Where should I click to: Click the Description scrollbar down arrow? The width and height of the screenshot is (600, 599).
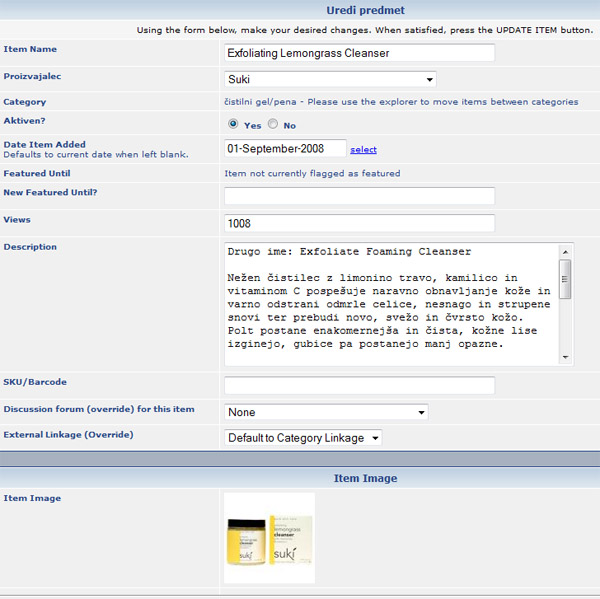[565, 357]
